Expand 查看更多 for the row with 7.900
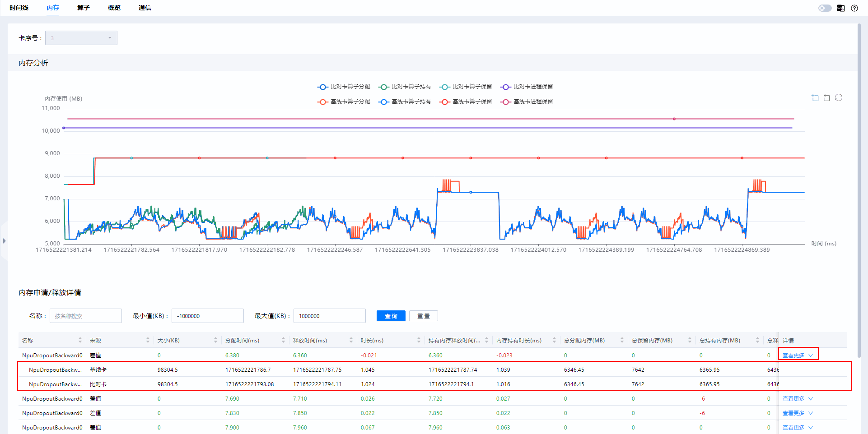 (798, 428)
